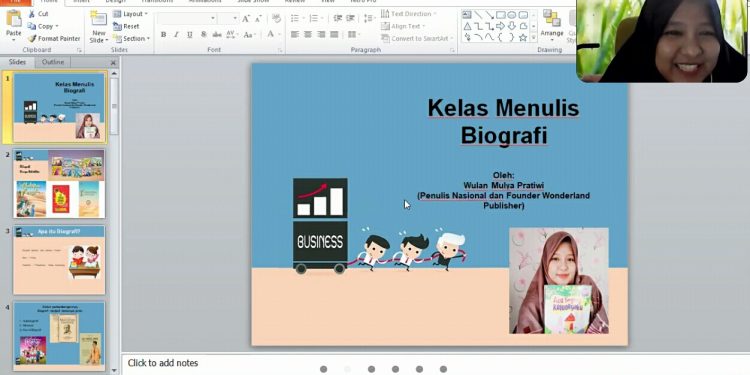Select the Rectangle shape
750x375 pixels.
click(x=501, y=15)
